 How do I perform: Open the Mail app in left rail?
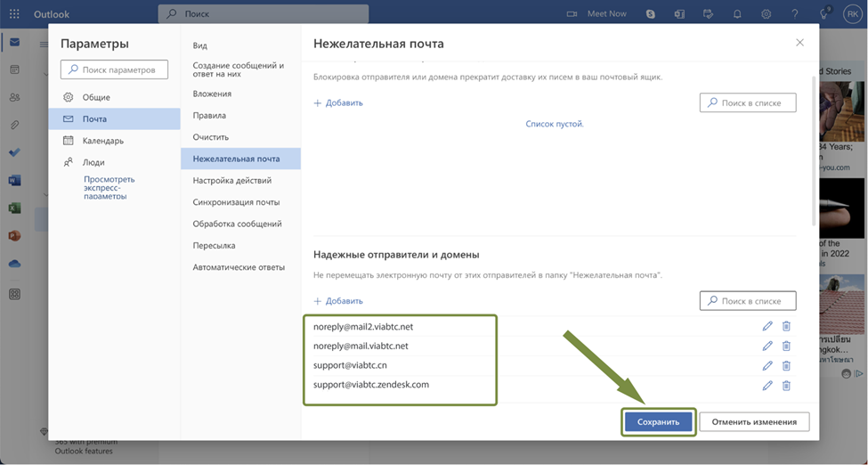tap(14, 42)
